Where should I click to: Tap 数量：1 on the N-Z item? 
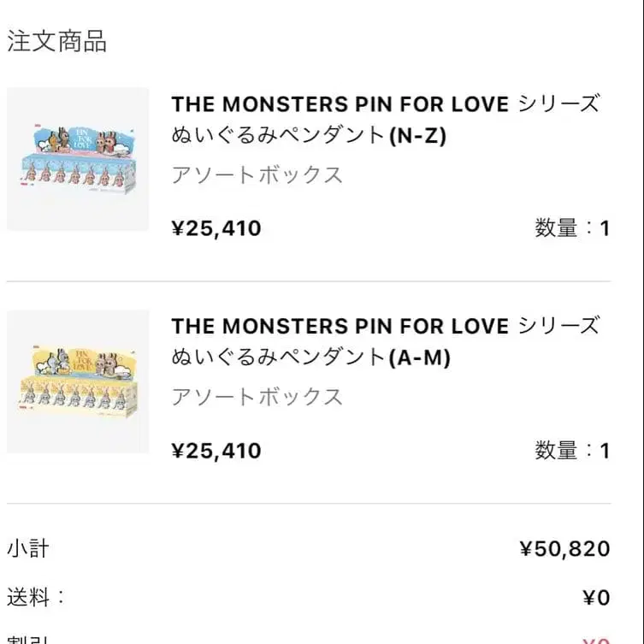[572, 228]
